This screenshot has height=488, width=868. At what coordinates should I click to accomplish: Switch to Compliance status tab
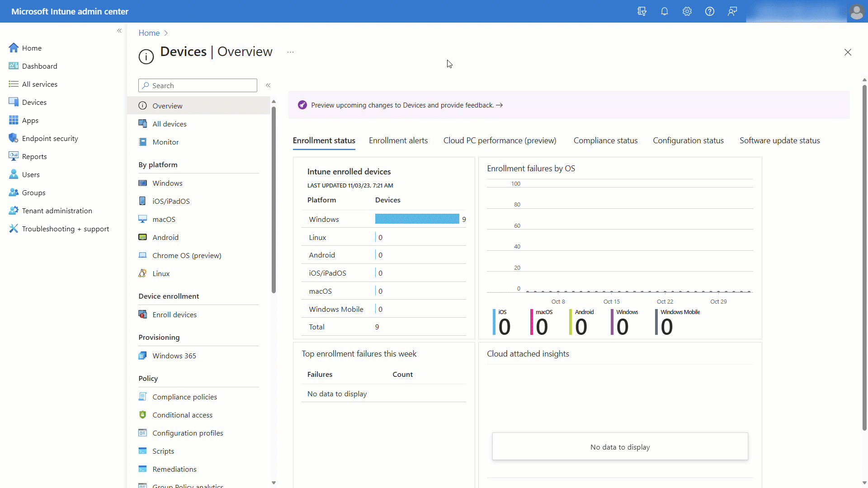pyautogui.click(x=605, y=141)
